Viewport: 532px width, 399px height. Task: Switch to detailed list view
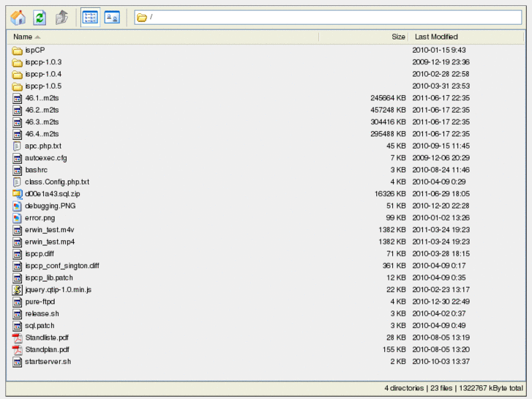point(89,18)
